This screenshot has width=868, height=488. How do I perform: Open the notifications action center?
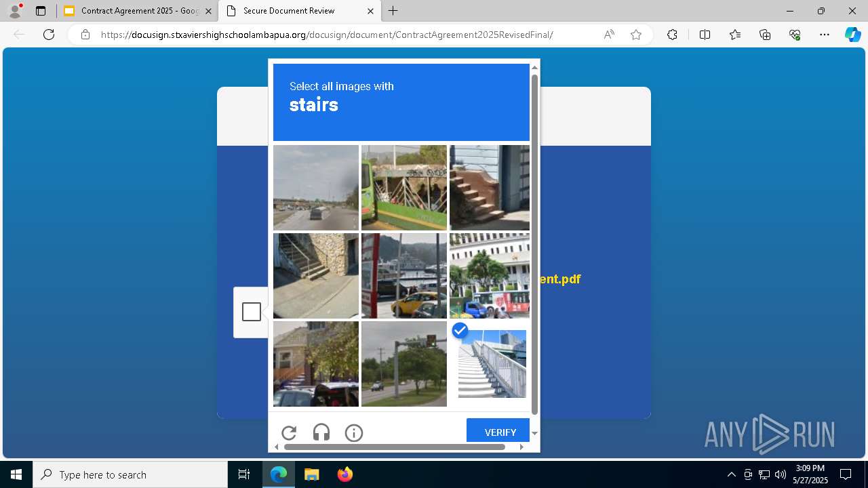click(x=846, y=474)
